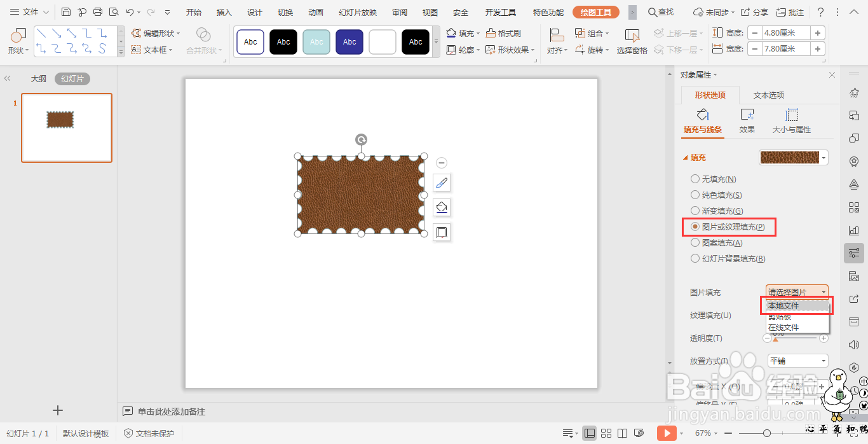The height and width of the screenshot is (444, 868).
Task: Click 单击此处添加备注 to add notes
Action: (x=172, y=412)
